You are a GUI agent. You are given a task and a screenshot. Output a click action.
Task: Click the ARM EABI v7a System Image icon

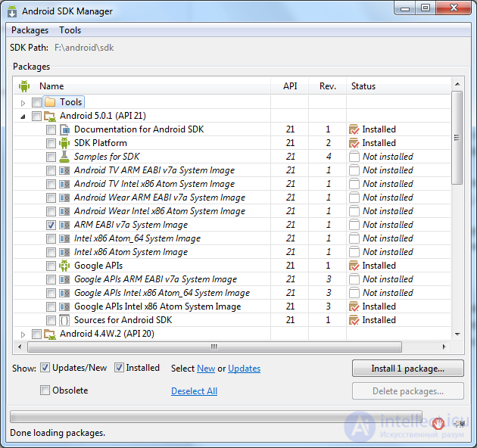tap(64, 225)
